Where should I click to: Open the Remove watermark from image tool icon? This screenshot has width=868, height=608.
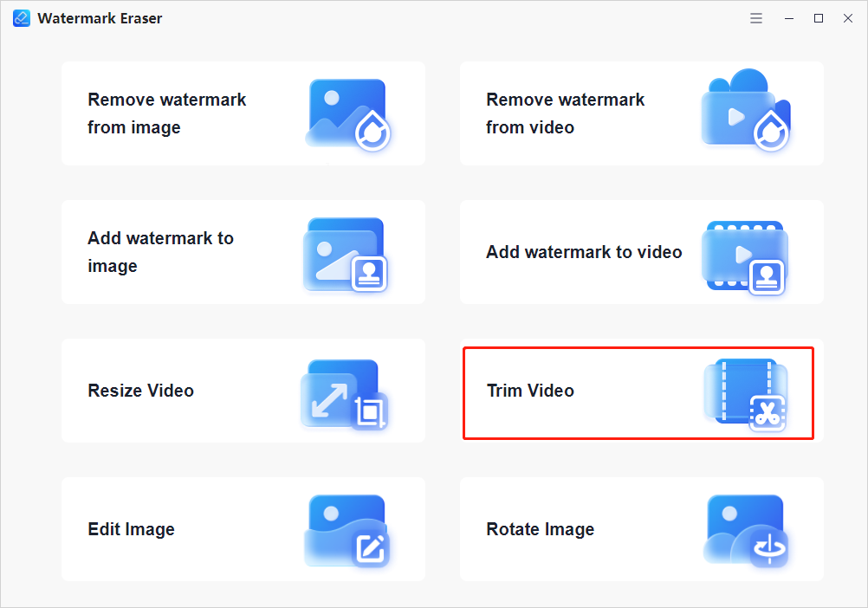[347, 114]
